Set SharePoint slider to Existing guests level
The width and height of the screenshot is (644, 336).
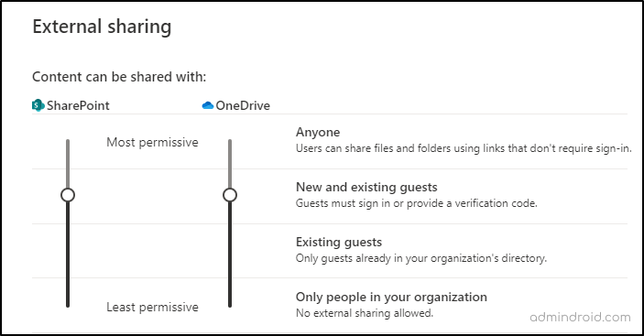coord(68,250)
